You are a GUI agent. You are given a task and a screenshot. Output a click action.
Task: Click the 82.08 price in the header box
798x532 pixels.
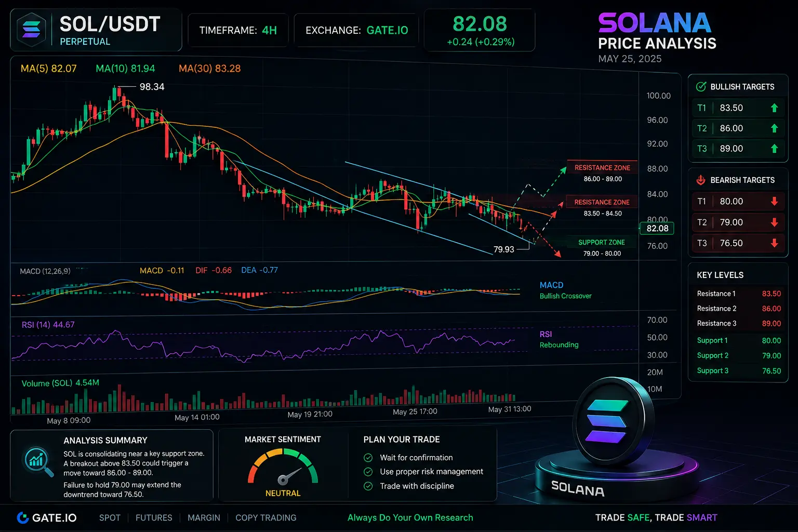coord(480,24)
